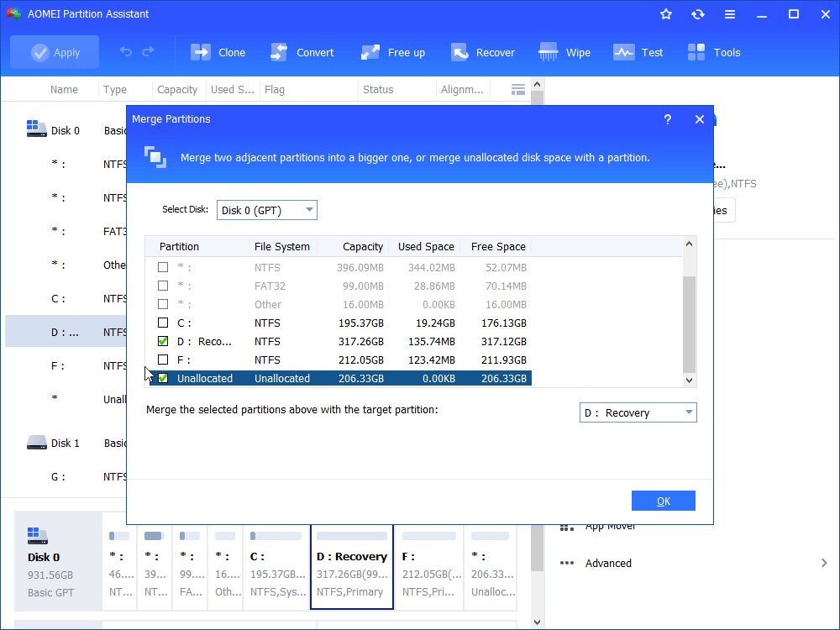Click the main window scroll-up arrow
This screenshot has height=630, width=840.
point(538,84)
